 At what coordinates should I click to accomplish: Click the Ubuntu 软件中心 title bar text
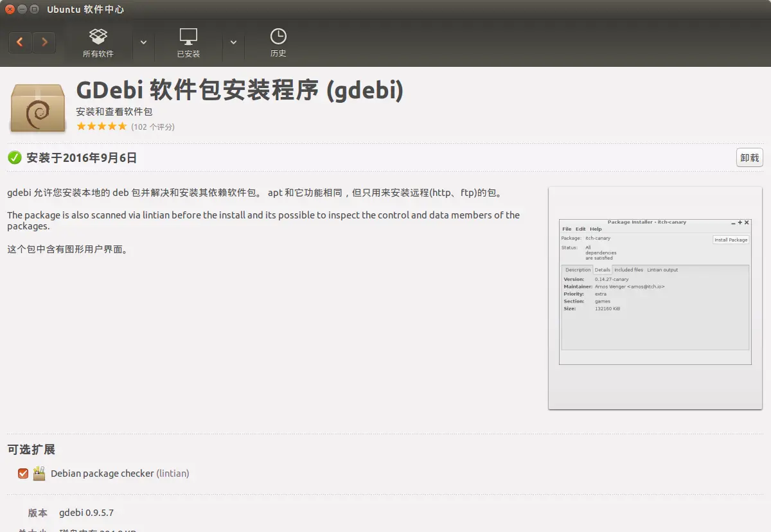tap(85, 9)
